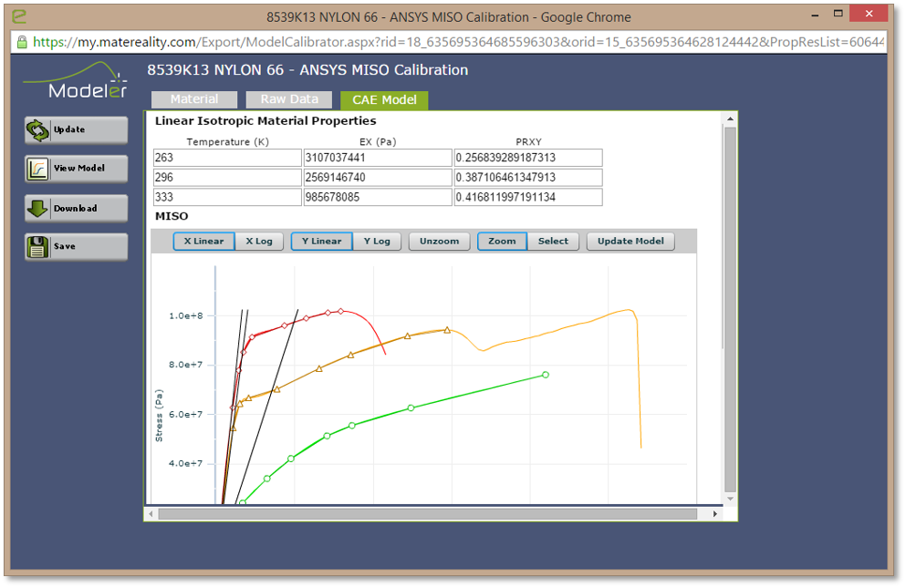Click the green padlock in address bar

click(x=22, y=42)
